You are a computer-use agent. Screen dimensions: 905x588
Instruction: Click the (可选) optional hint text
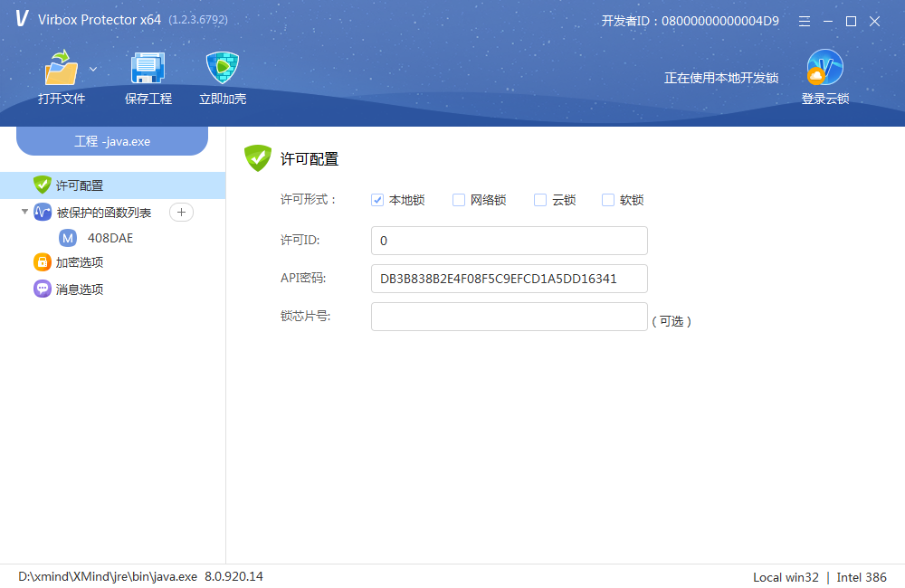672,321
